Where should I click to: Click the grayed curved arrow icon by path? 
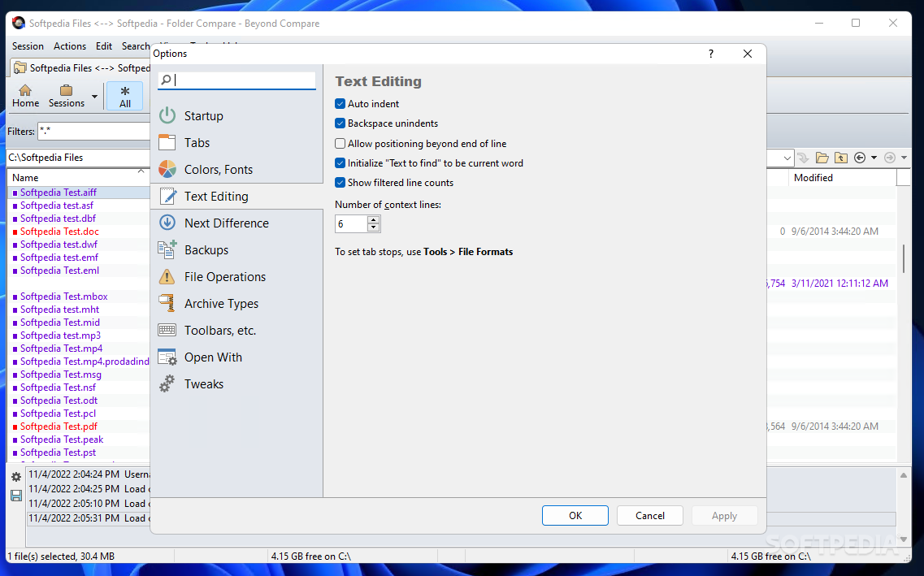tap(803, 158)
